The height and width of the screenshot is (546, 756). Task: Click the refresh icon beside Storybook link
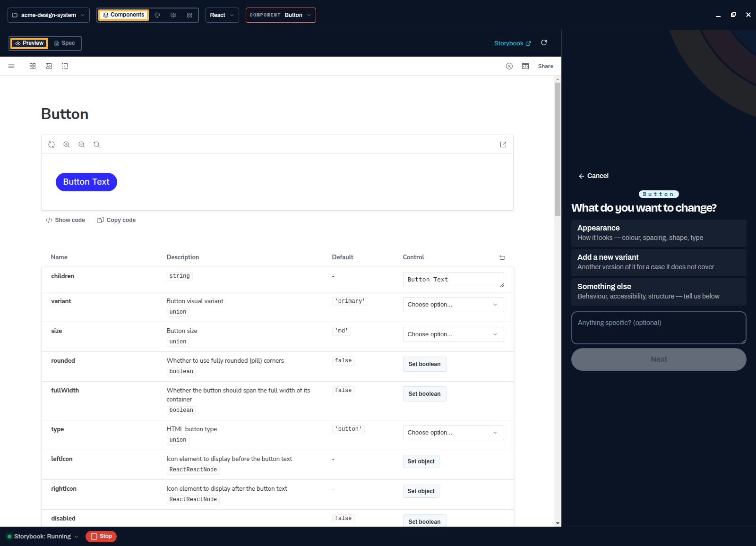tap(544, 43)
